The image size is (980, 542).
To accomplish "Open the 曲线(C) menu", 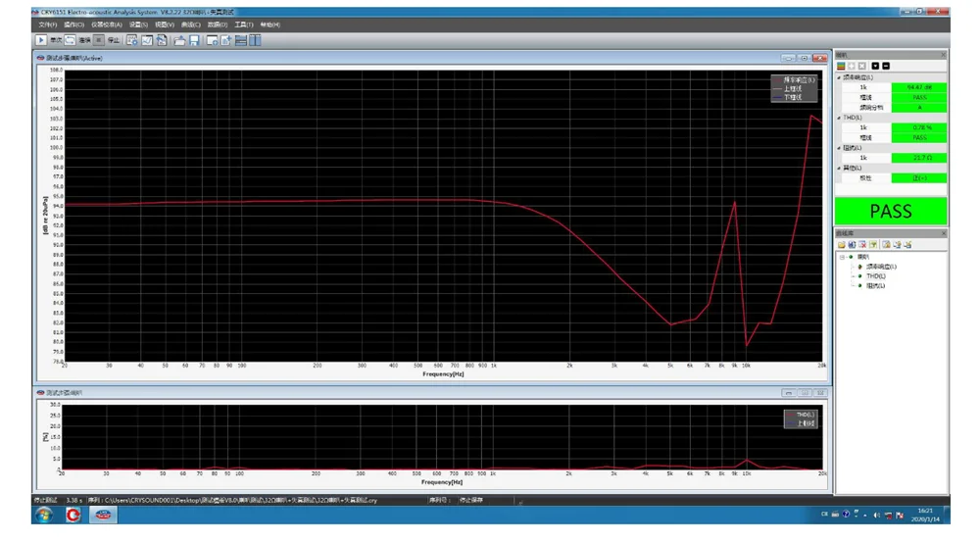I will point(191,25).
